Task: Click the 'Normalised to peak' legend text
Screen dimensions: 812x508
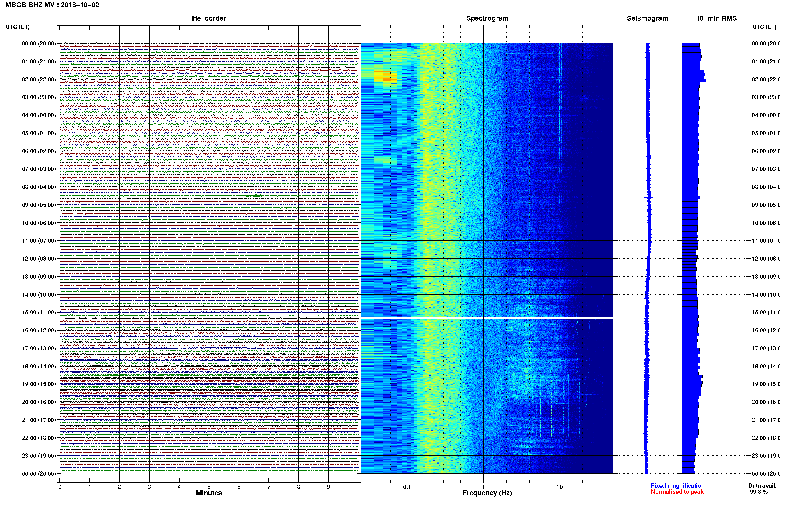Action: (x=677, y=492)
